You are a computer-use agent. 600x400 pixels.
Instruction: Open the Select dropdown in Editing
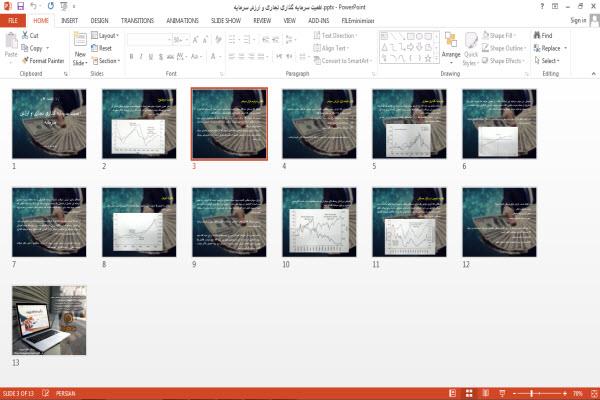pos(547,60)
